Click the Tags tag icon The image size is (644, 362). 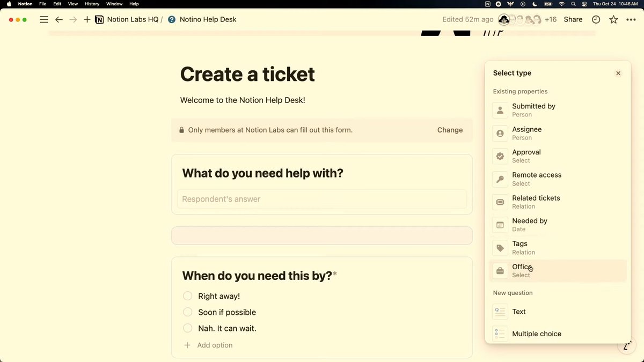click(500, 248)
